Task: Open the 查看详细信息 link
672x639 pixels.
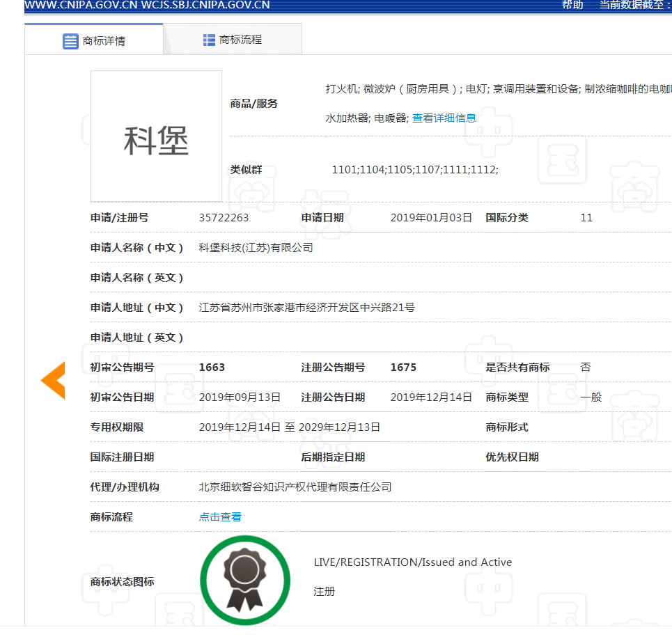Action: pyautogui.click(x=444, y=118)
